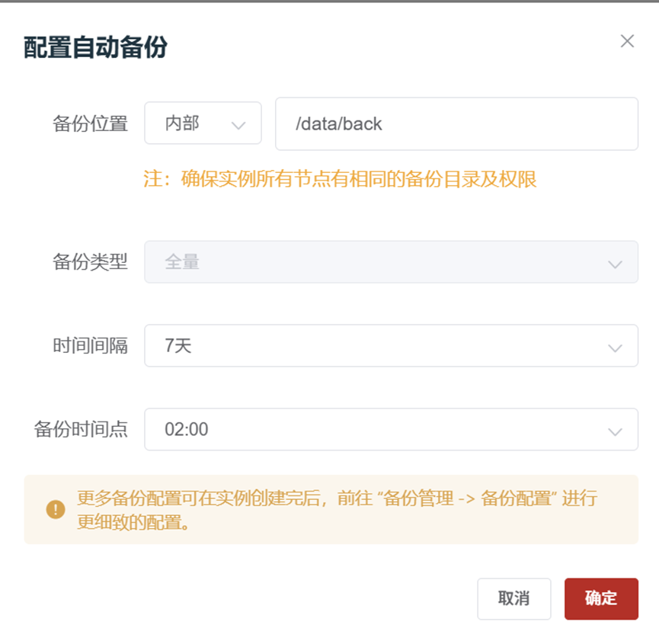Close the 配置自动备份 dialog with X

[627, 41]
